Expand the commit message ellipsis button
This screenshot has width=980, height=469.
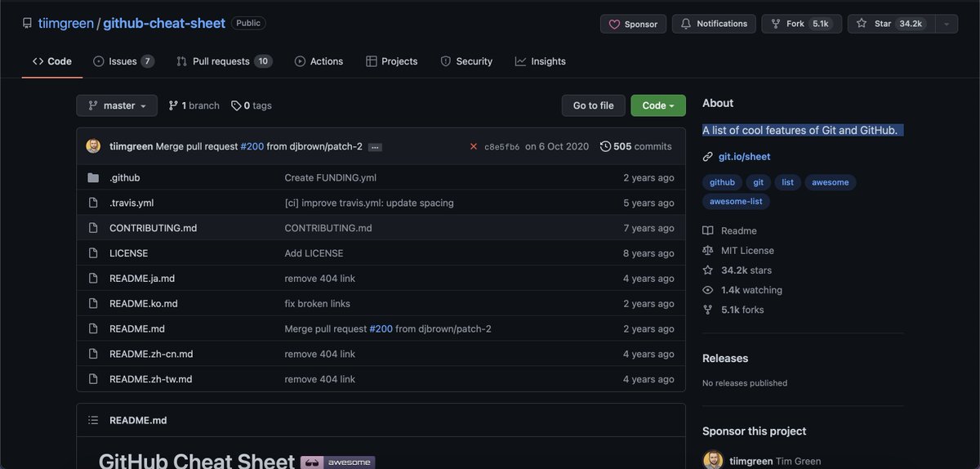click(375, 147)
